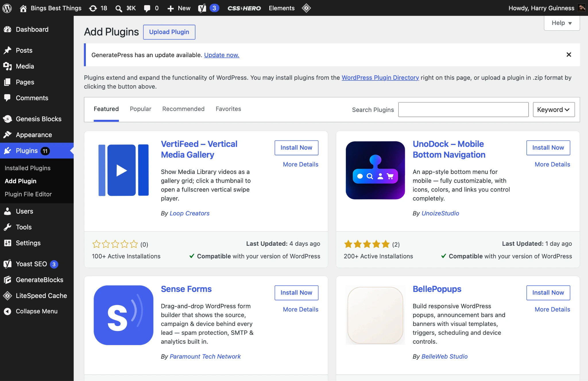The image size is (588, 381).
Task: Open the UnoizeStudio author link
Action: pos(440,213)
